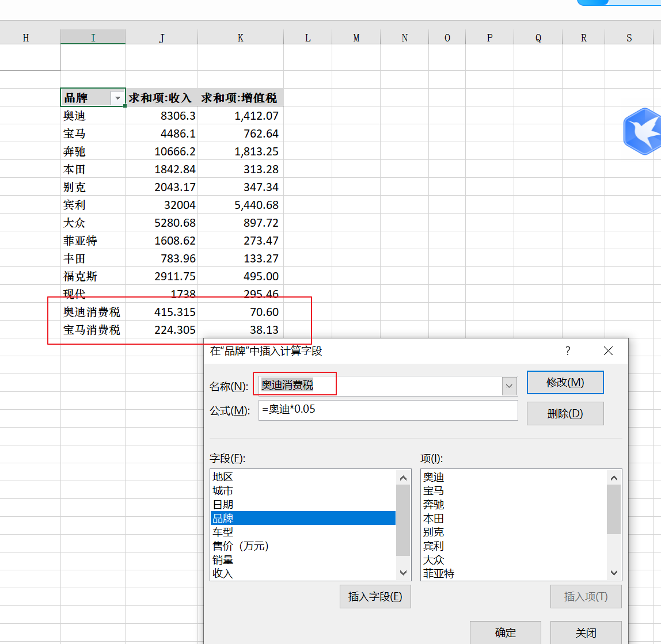Image resolution: width=661 pixels, height=644 pixels.
Task: Select 售价（万元） in the field list
Action: (303, 546)
